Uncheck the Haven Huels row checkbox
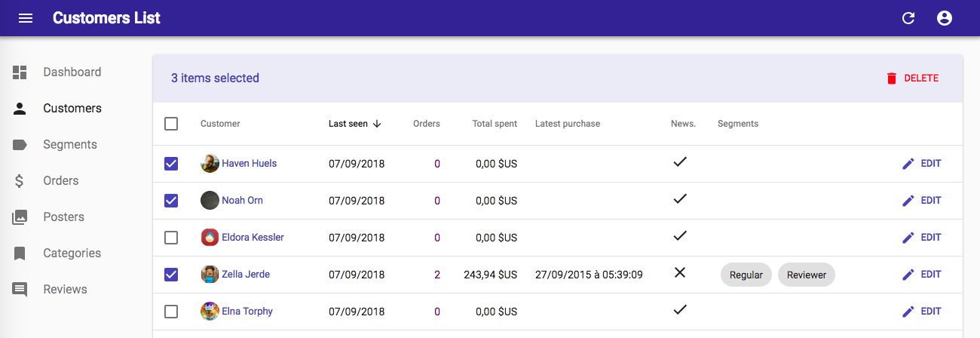980x338 pixels. [x=171, y=164]
